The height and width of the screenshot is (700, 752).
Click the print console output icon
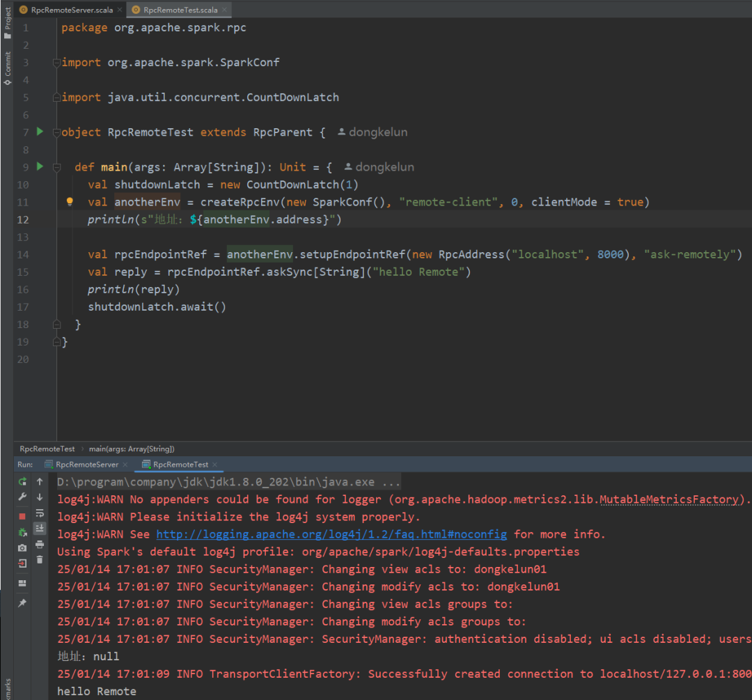coord(40,544)
